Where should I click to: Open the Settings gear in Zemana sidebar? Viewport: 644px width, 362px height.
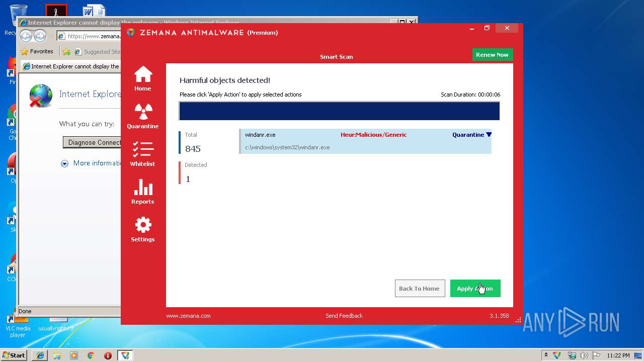point(143,230)
